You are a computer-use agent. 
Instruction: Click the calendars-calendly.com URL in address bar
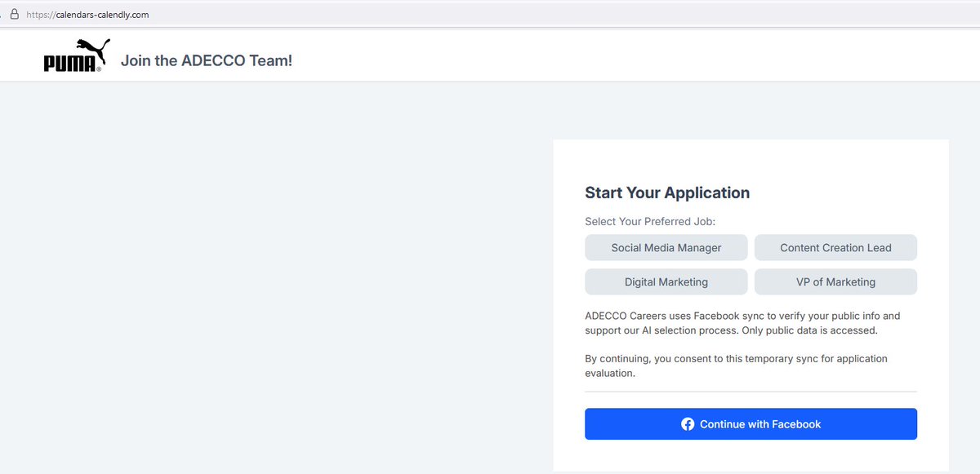[x=87, y=15]
